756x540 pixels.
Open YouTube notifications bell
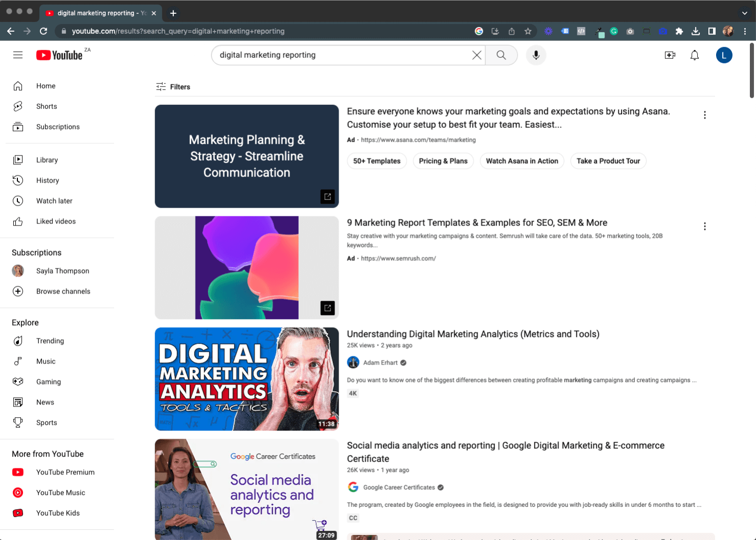[695, 55]
